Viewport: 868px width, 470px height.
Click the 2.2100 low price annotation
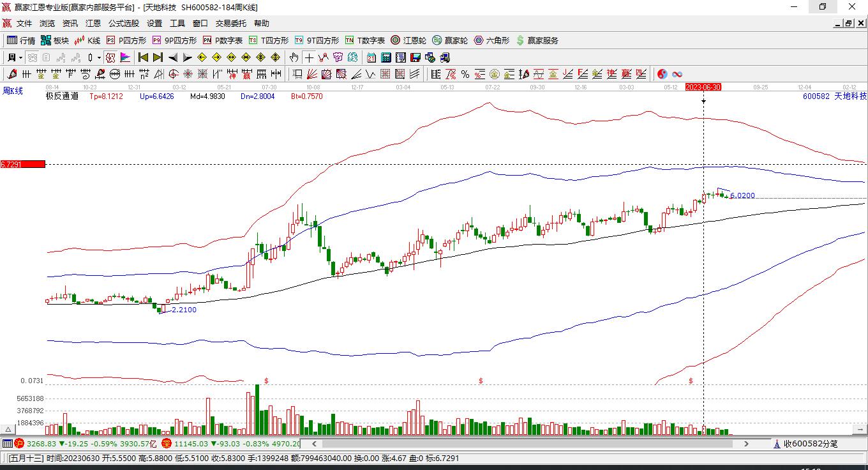[x=184, y=310]
